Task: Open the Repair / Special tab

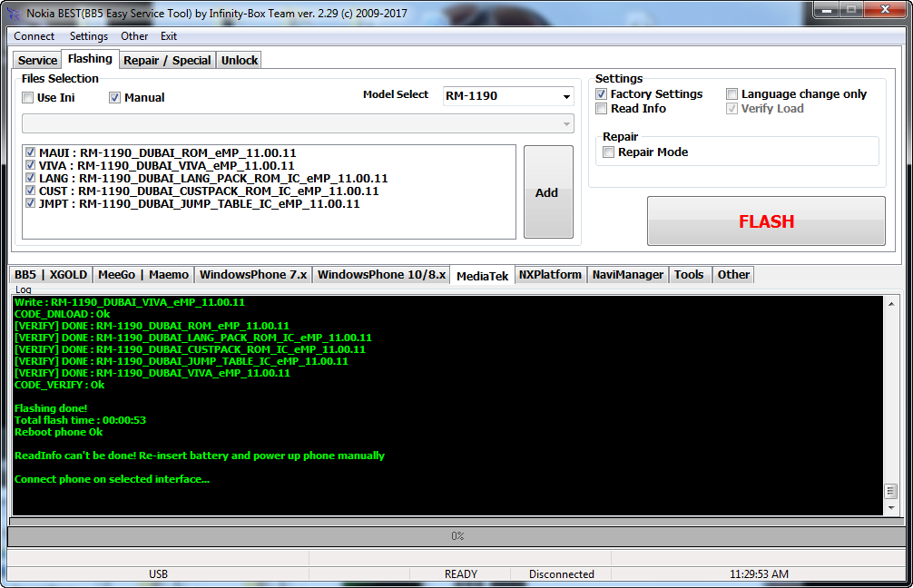Action: pyautogui.click(x=167, y=61)
